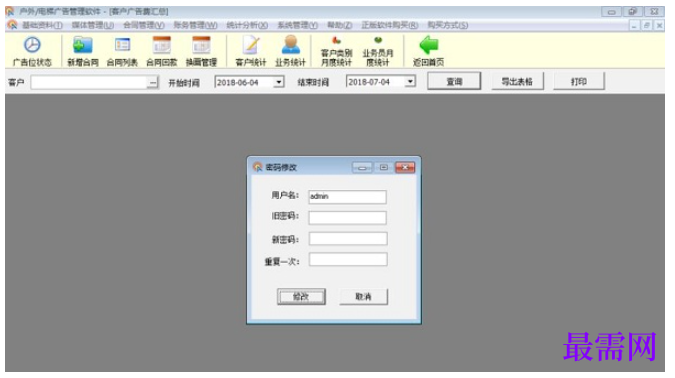Viewport: 675px width, 378px height.
Task: Open the 购买方式 menu
Action: coord(448,25)
